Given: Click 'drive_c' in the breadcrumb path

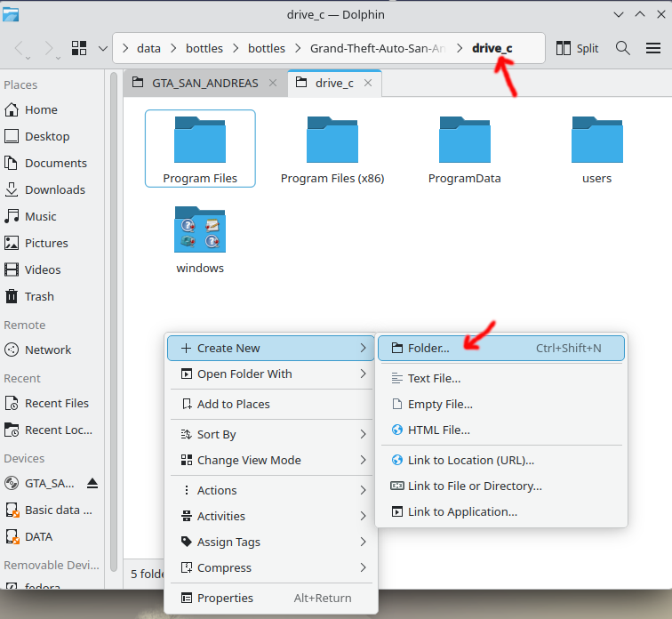Looking at the screenshot, I should pos(492,48).
